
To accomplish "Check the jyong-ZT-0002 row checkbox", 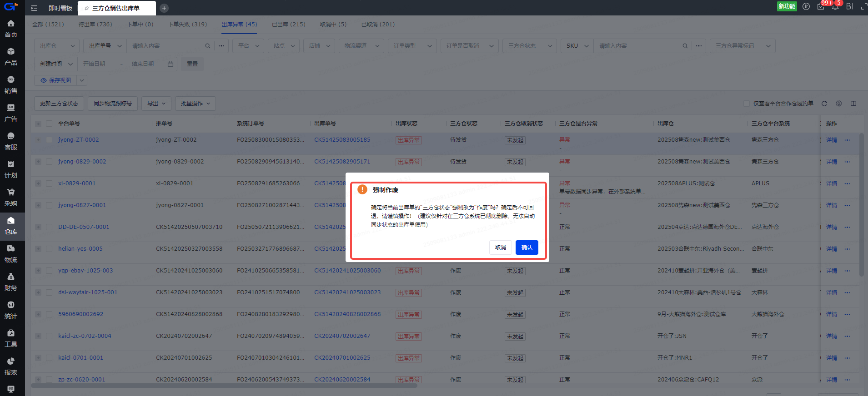I will [x=49, y=140].
